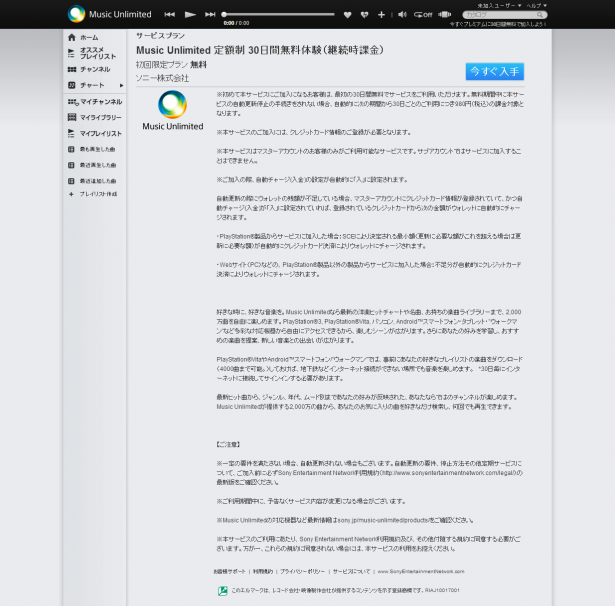Open the most played songs playlist
This screenshot has width=615, height=606.
click(x=98, y=149)
